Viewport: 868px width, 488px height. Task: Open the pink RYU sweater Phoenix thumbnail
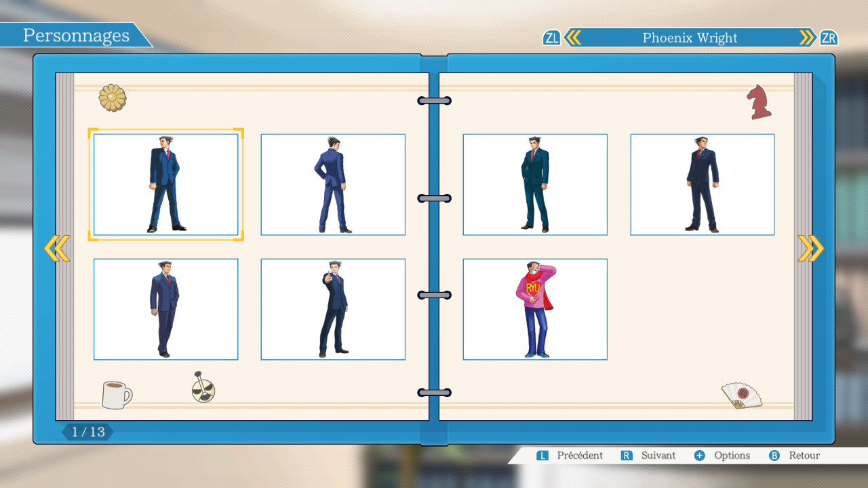click(x=535, y=309)
